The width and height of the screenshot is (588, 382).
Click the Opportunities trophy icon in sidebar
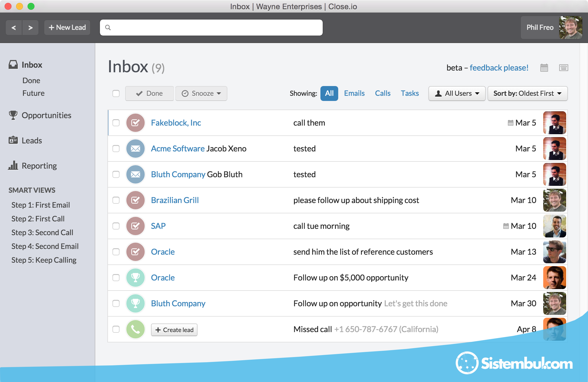point(13,115)
